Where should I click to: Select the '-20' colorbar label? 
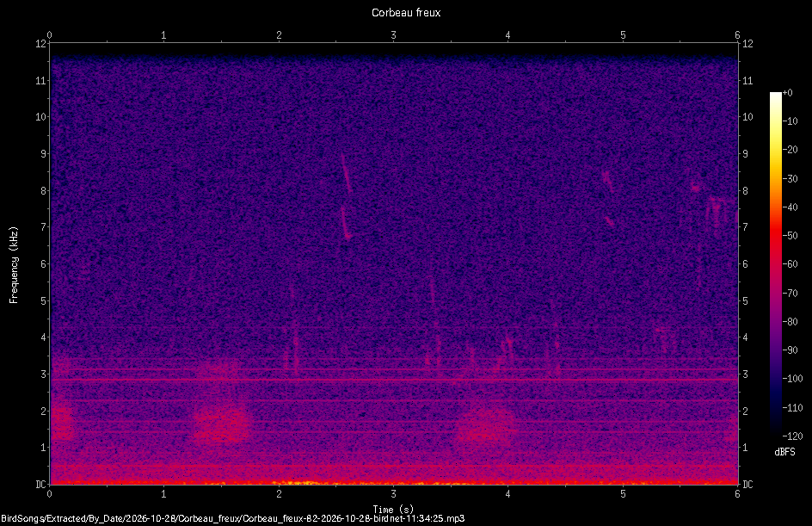(x=790, y=150)
